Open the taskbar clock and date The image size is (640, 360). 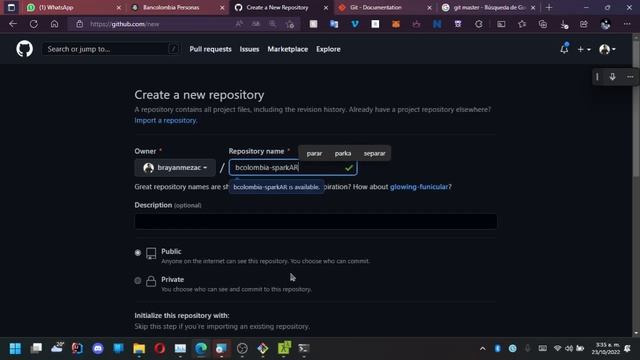click(x=605, y=349)
